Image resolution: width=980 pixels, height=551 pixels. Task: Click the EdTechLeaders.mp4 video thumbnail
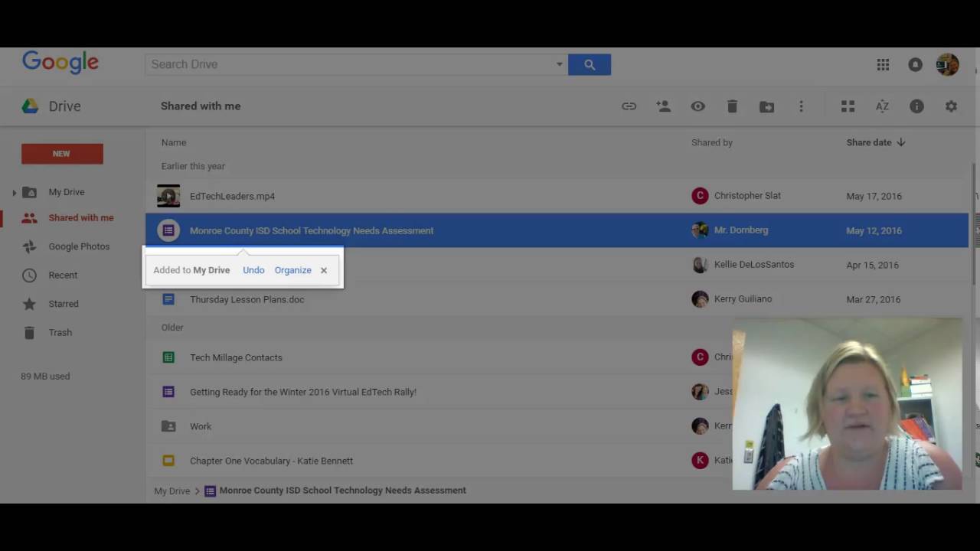(x=168, y=196)
